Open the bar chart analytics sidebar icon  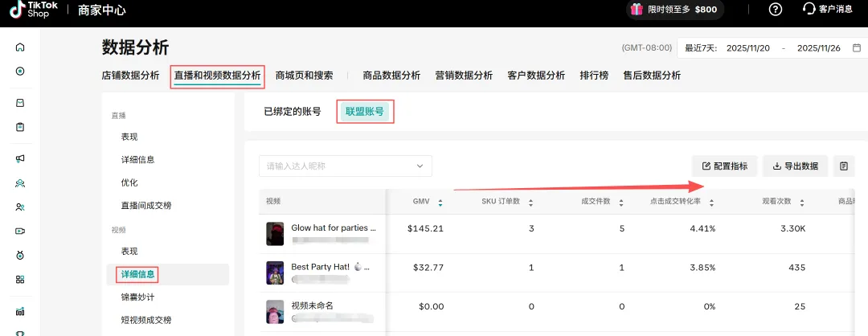20,311
